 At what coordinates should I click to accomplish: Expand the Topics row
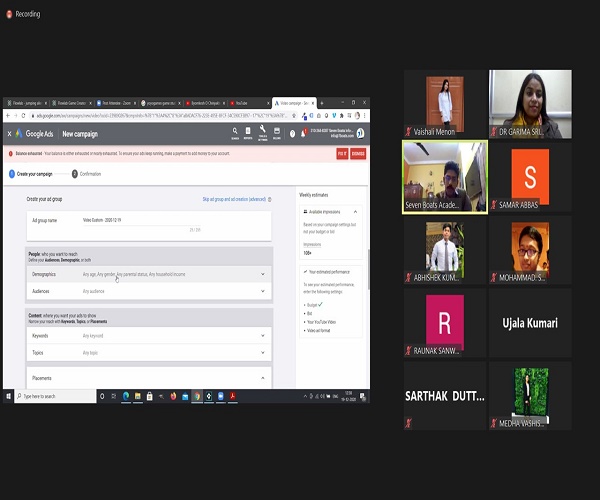click(x=149, y=352)
